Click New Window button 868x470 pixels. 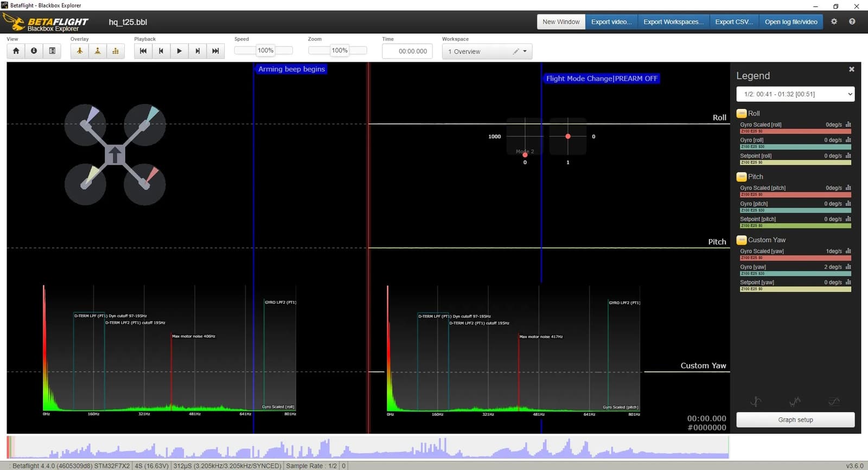point(561,22)
